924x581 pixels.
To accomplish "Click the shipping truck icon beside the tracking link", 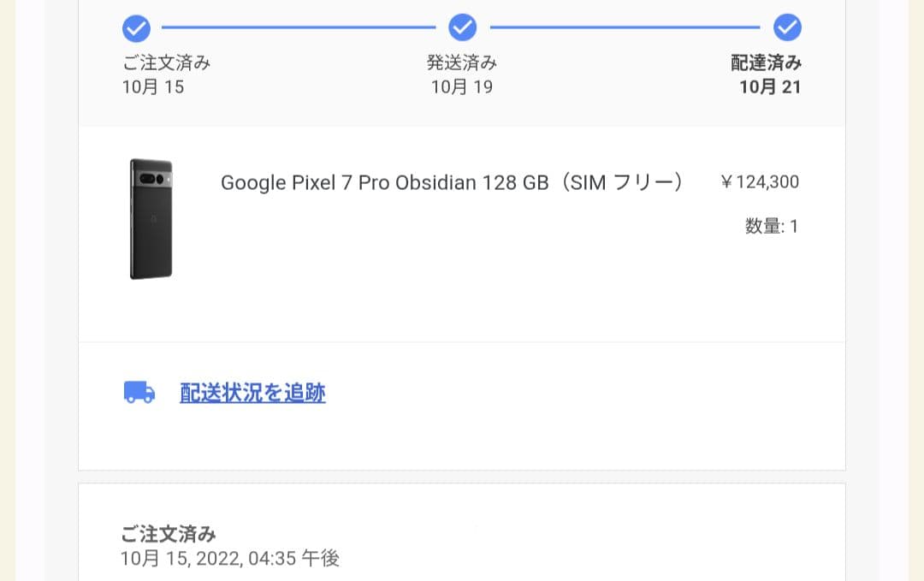I will pyautogui.click(x=140, y=392).
